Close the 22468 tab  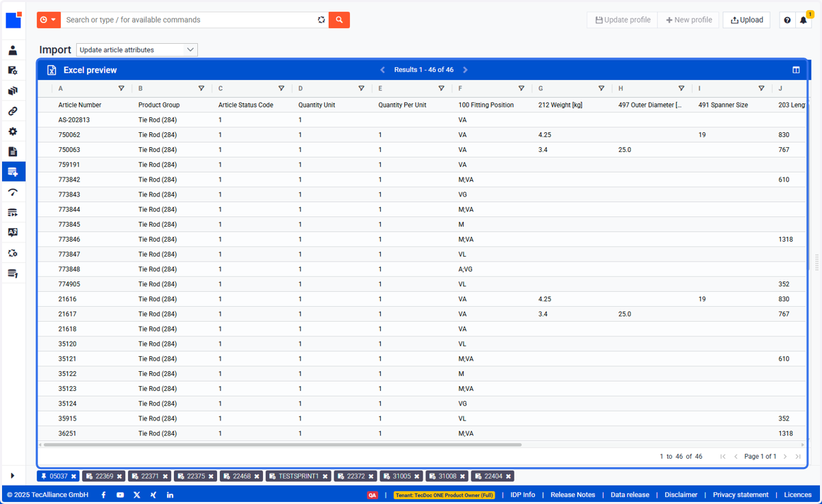pyautogui.click(x=258, y=477)
